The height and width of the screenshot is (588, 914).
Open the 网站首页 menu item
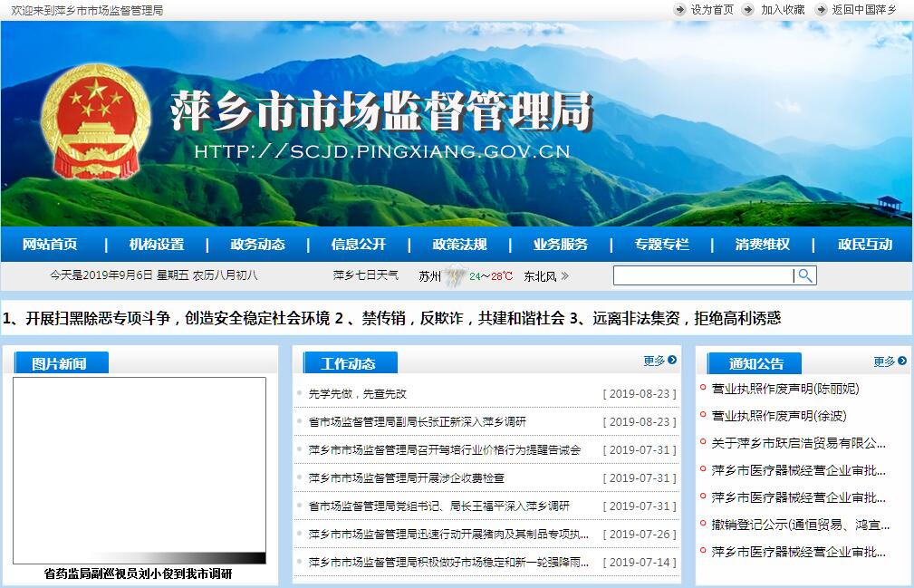(50, 245)
